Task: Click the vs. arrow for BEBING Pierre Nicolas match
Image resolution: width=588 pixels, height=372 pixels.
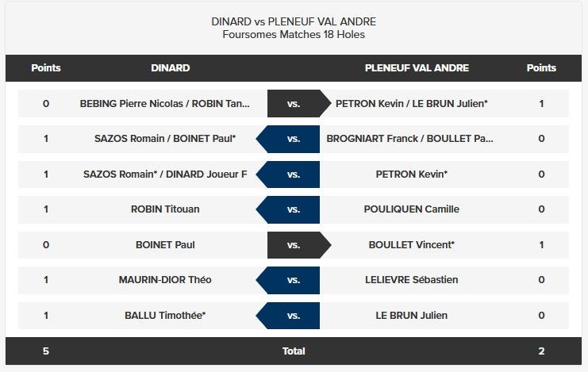Action: (299, 103)
